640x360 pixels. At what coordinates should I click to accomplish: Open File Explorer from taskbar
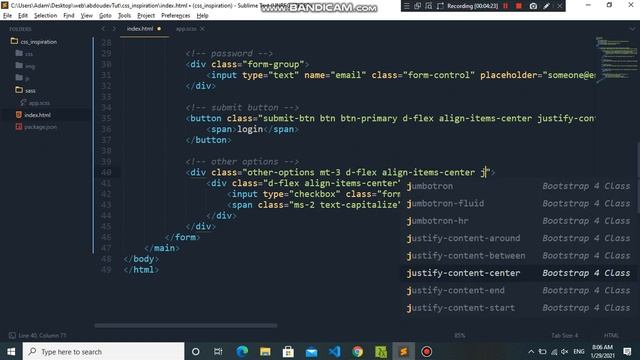click(x=265, y=351)
